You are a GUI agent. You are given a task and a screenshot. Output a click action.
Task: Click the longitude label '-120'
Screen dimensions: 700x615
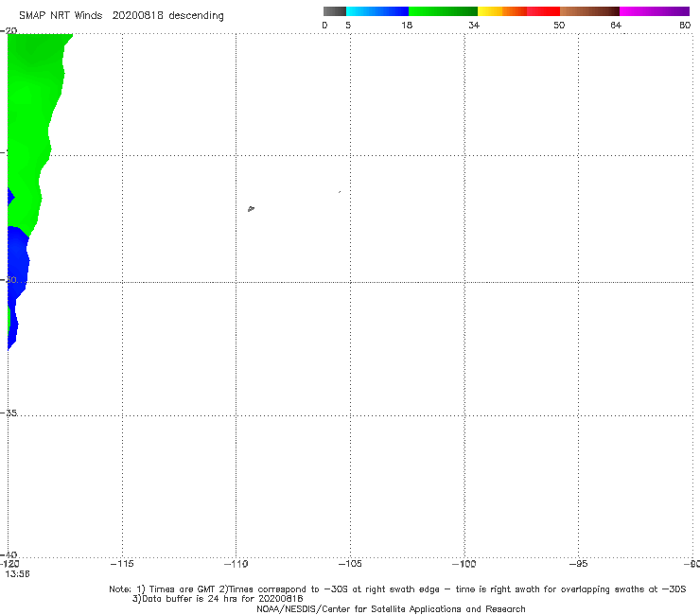[x=9, y=564]
